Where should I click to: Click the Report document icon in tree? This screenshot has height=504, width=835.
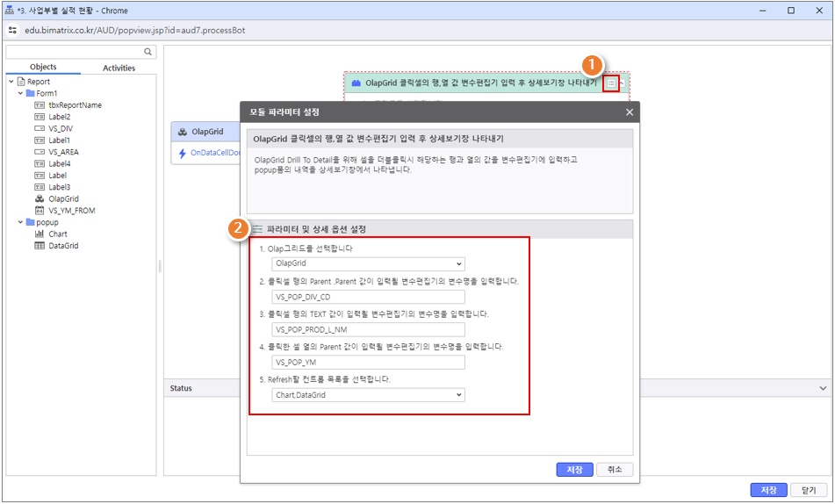coord(21,82)
